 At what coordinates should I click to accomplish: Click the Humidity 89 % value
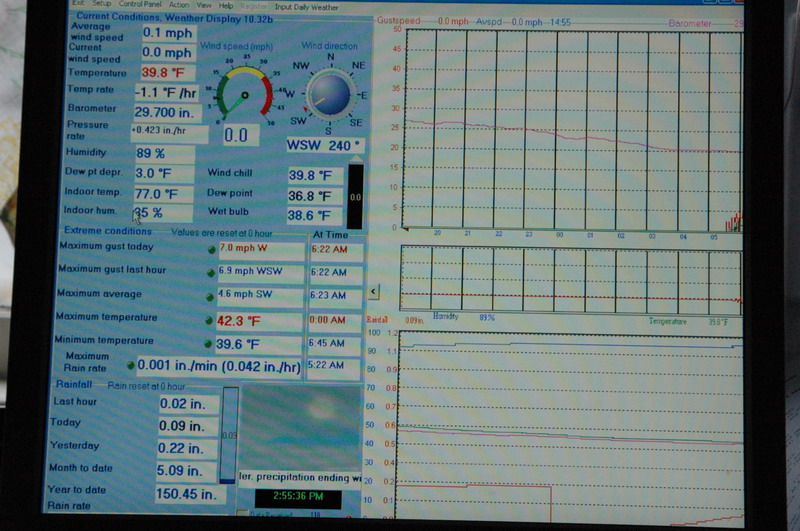point(164,153)
